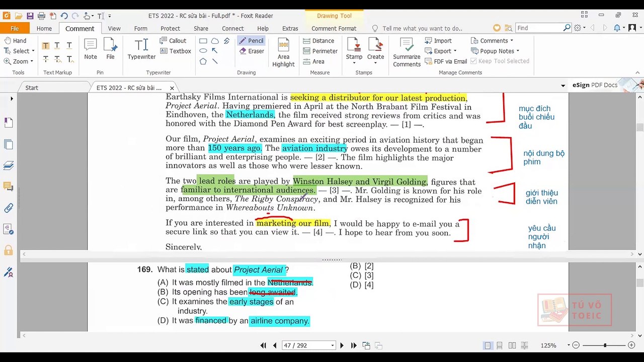Send comments with FDF via Email
The width and height of the screenshot is (644, 362).
tap(446, 61)
